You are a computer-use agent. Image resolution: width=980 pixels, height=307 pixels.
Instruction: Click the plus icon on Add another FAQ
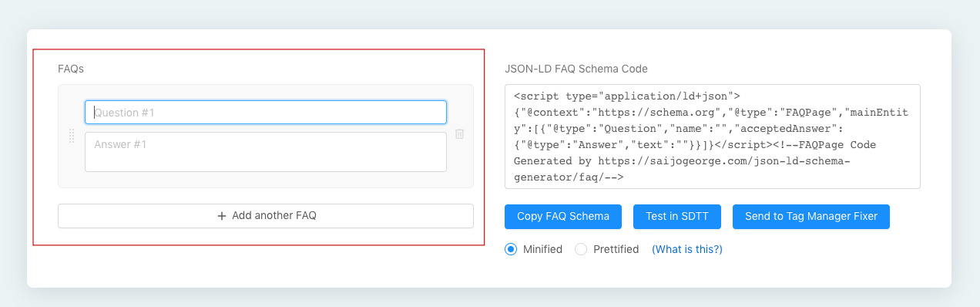(x=221, y=216)
